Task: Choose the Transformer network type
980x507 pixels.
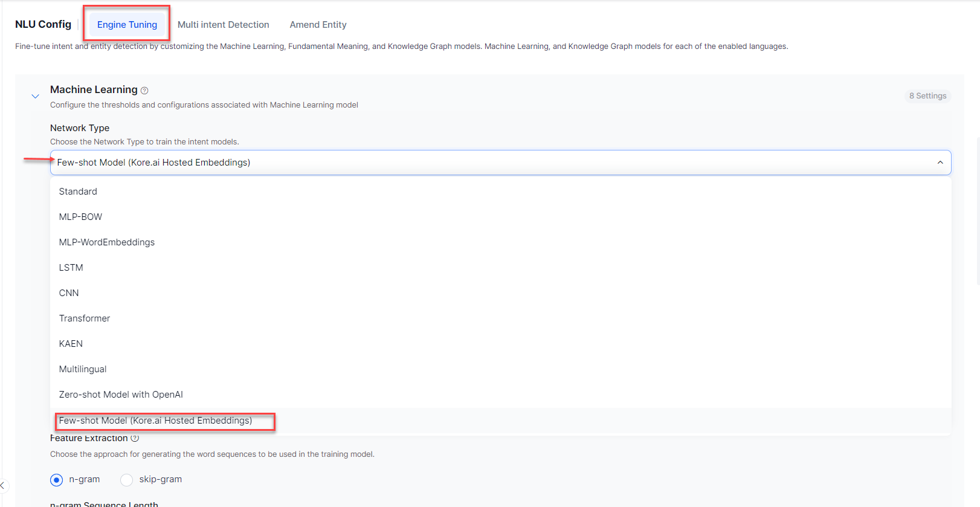Action: coord(85,318)
